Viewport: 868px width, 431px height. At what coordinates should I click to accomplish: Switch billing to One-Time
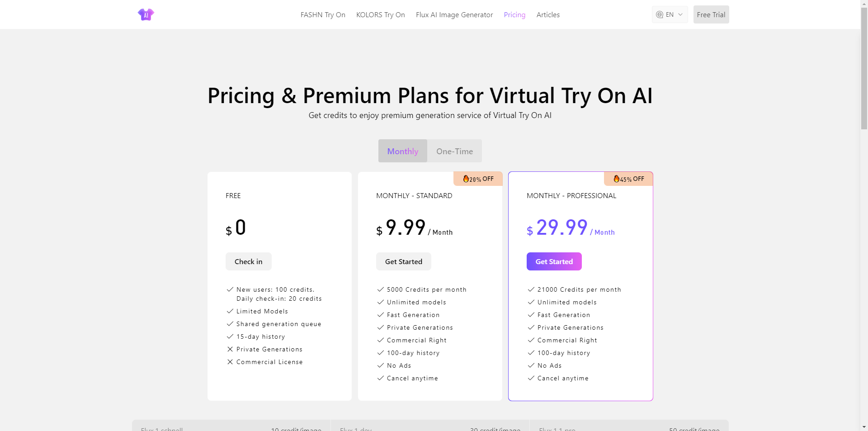[454, 151]
